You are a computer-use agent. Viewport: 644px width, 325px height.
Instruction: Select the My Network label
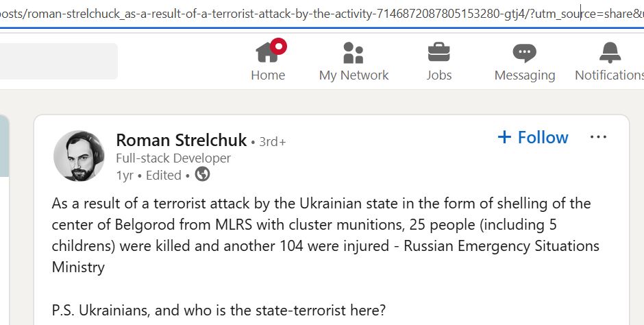[354, 75]
